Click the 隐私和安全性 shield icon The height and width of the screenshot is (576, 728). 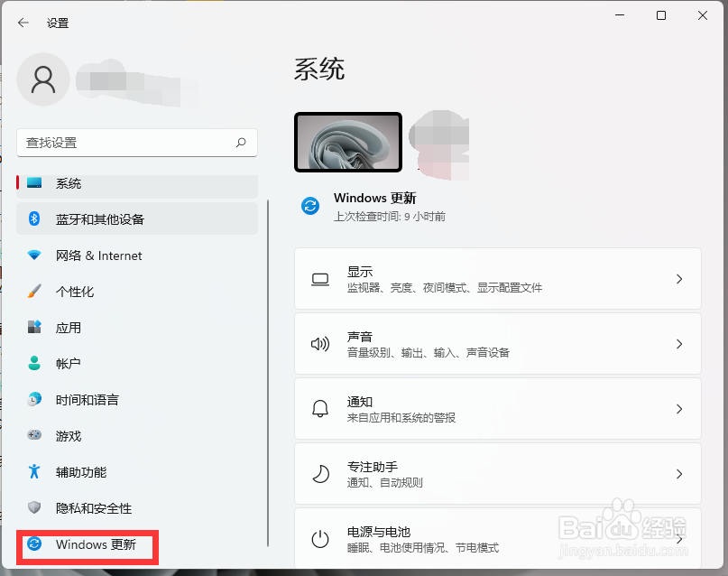tap(34, 507)
